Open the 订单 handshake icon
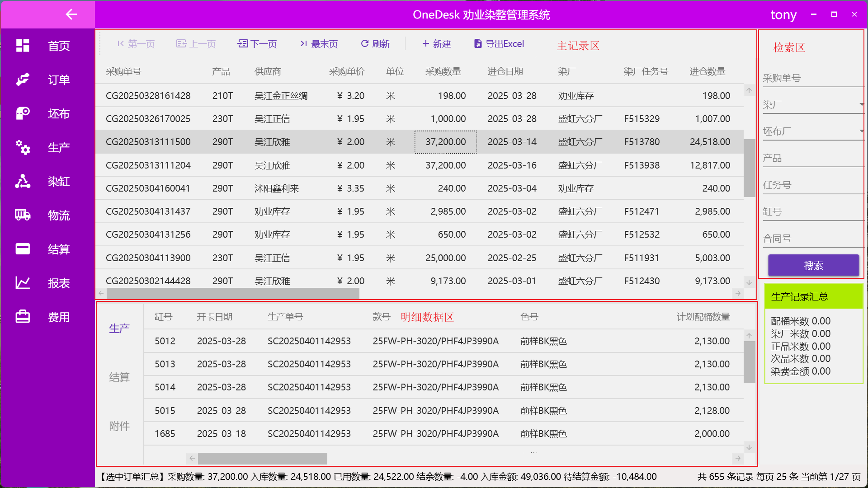This screenshot has width=868, height=488. (x=23, y=80)
